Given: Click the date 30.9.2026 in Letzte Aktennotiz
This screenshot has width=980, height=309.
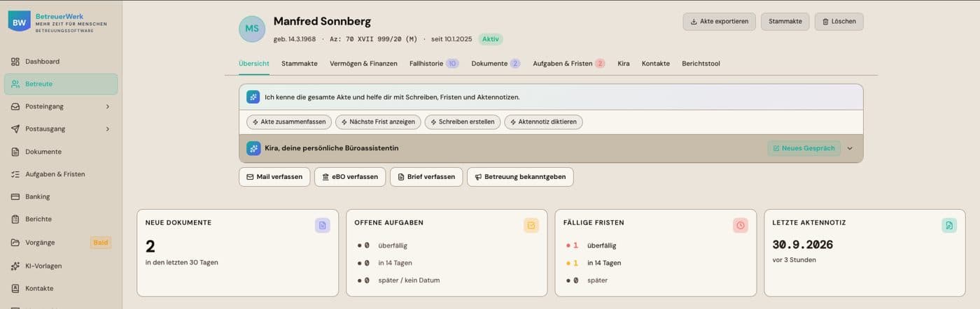Looking at the screenshot, I should (802, 245).
